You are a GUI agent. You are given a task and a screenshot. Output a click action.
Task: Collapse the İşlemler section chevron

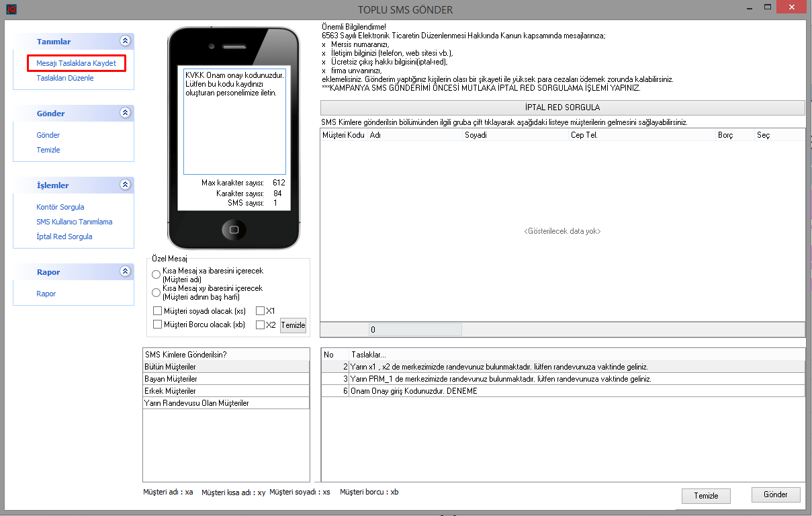pos(125,185)
